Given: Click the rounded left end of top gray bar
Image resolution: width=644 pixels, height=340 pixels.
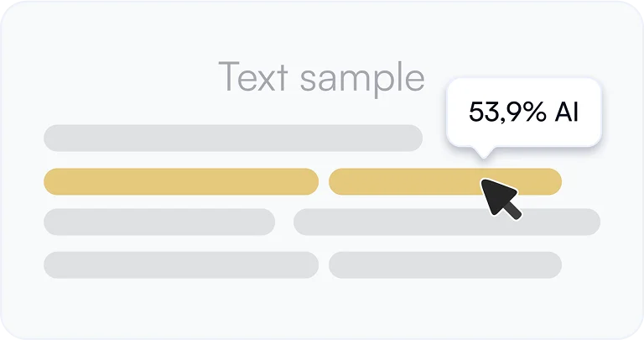Looking at the screenshot, I should point(52,138).
